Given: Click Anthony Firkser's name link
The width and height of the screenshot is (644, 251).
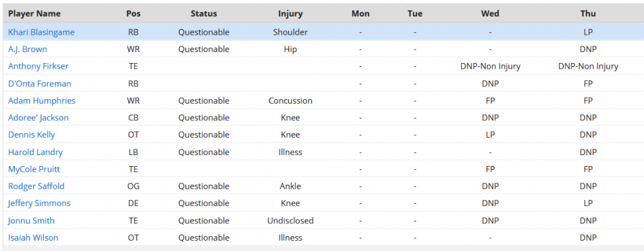Looking at the screenshot, I should pyautogui.click(x=38, y=66).
